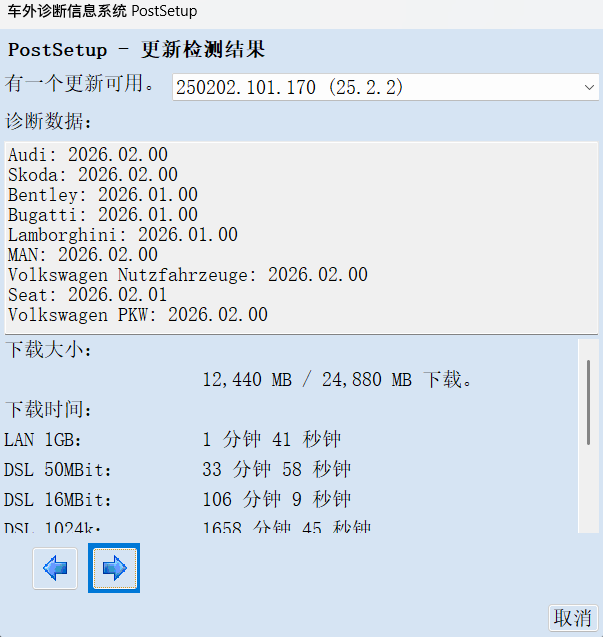Open the update version dropdown list
Image resolution: width=603 pixels, height=637 pixels.
click(x=385, y=87)
